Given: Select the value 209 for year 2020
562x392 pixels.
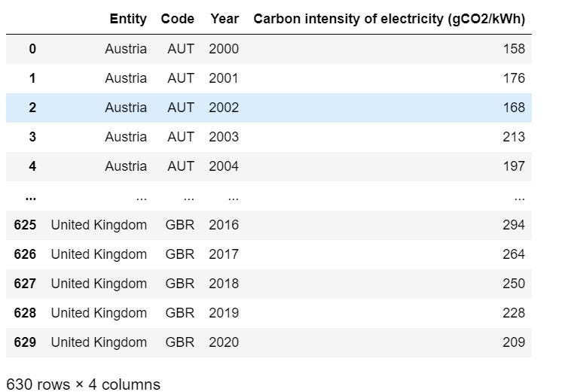Looking at the screenshot, I should 514,342.
